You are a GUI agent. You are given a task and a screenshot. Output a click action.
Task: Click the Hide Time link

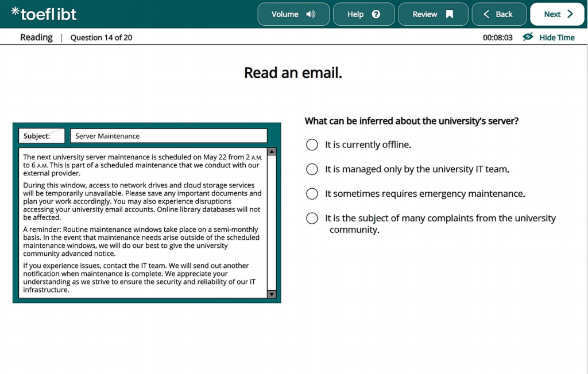click(x=557, y=37)
